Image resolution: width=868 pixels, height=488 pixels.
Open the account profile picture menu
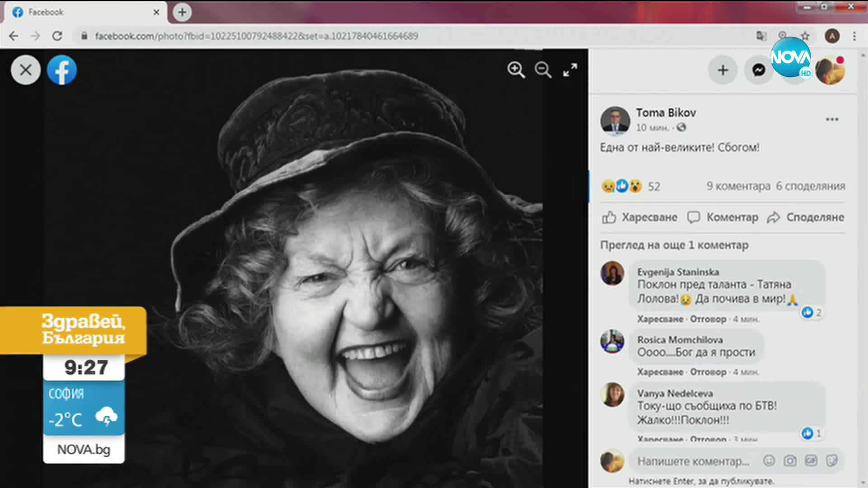[830, 70]
